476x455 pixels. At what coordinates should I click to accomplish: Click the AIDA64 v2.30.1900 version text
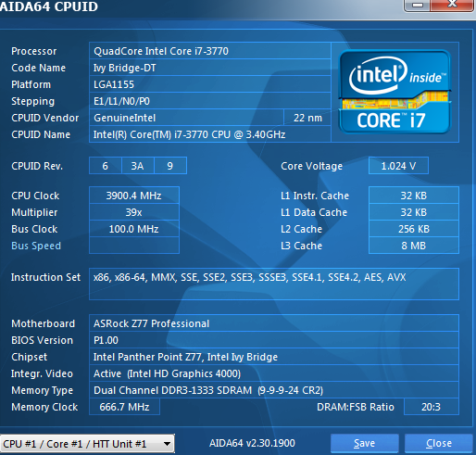click(x=252, y=443)
